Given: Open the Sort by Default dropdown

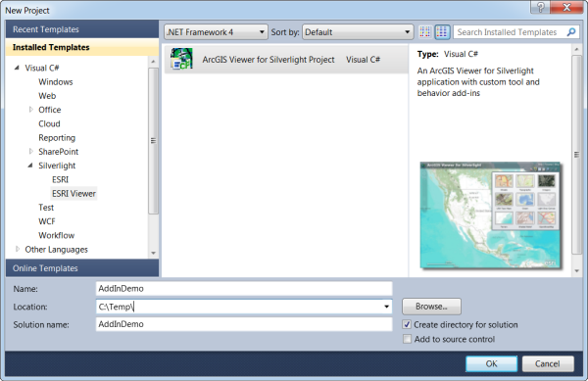Looking at the screenshot, I should pyautogui.click(x=358, y=32).
